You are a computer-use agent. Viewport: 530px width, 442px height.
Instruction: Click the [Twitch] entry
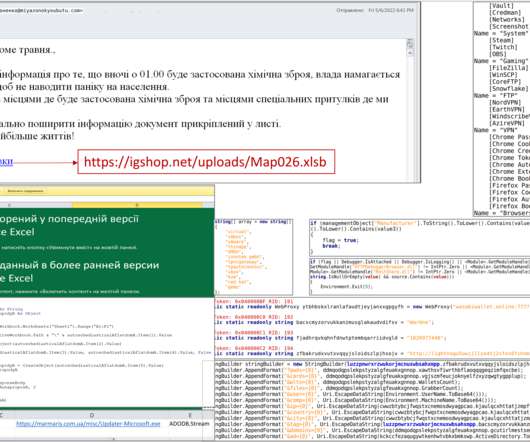pos(503,47)
